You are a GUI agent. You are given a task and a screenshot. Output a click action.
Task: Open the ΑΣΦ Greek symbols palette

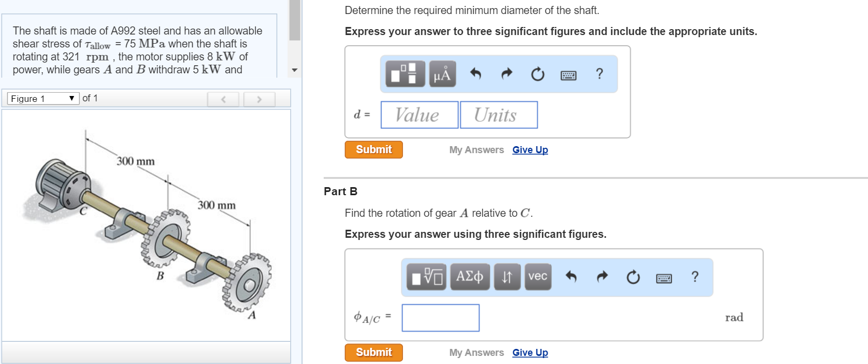pyautogui.click(x=470, y=277)
